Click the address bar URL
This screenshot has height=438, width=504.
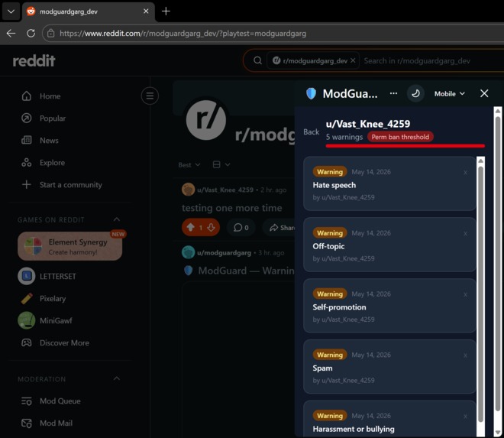click(183, 34)
